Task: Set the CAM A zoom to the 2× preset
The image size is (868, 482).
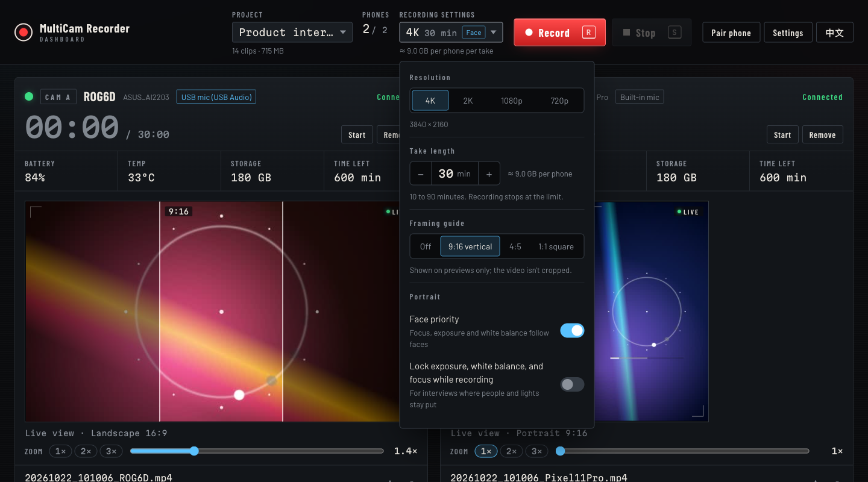Action: 86,451
